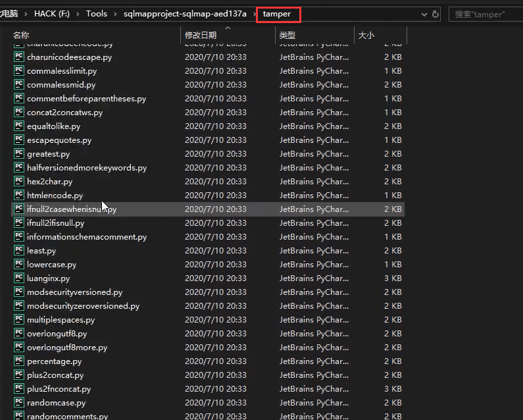This screenshot has width=523, height=420.
Task: Click the file name greatest.py
Action: pyautogui.click(x=49, y=154)
